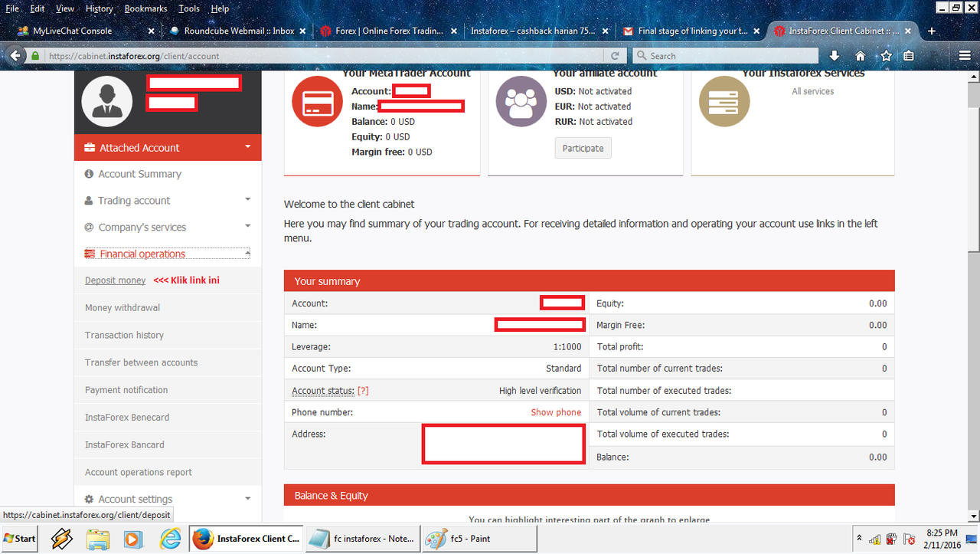980x554 pixels.
Task: Expand the Trading account submenu arrow
Action: pyautogui.click(x=247, y=200)
